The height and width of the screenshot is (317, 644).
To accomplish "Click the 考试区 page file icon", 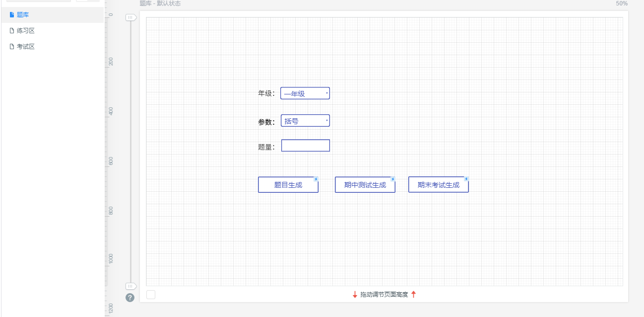I will 12,47.
